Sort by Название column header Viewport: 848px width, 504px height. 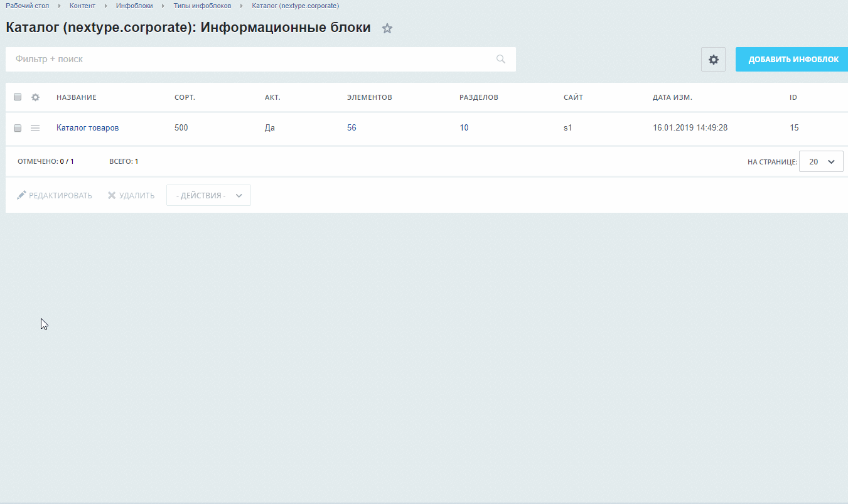(x=77, y=97)
